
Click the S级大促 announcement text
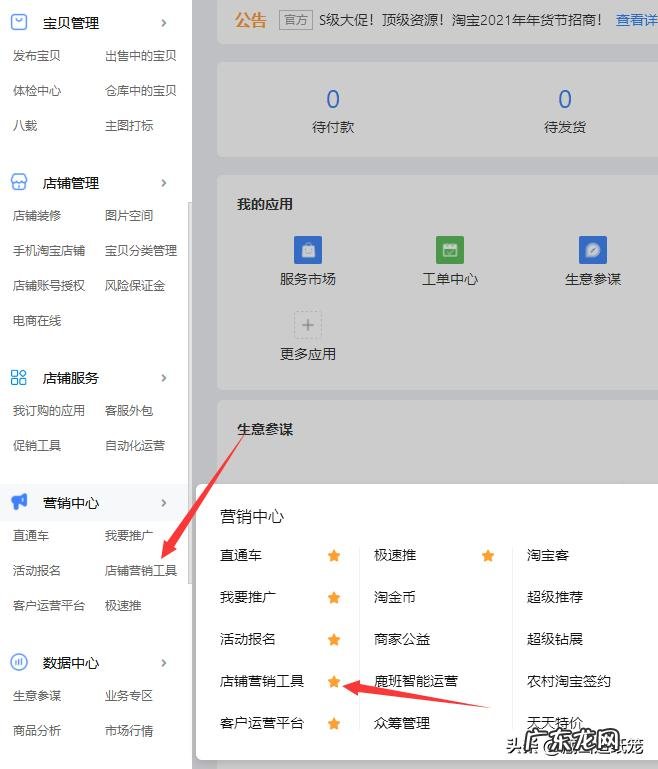point(460,20)
